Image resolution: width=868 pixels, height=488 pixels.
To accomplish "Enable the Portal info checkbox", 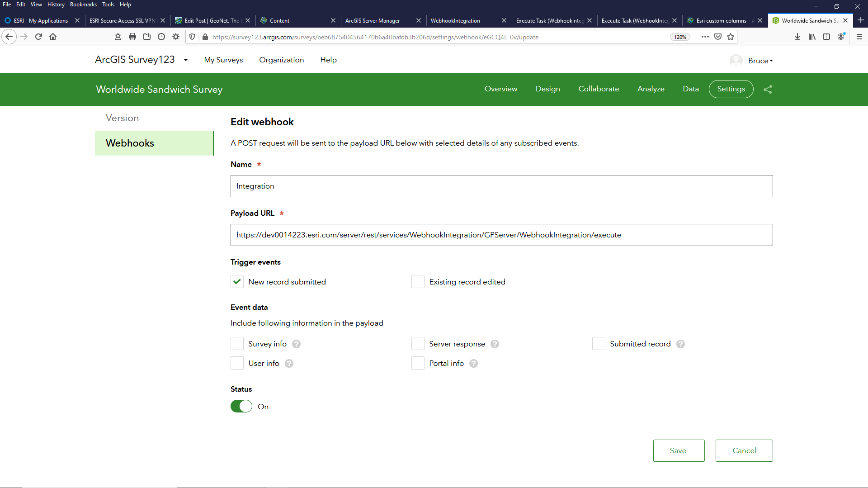I will click(x=418, y=363).
